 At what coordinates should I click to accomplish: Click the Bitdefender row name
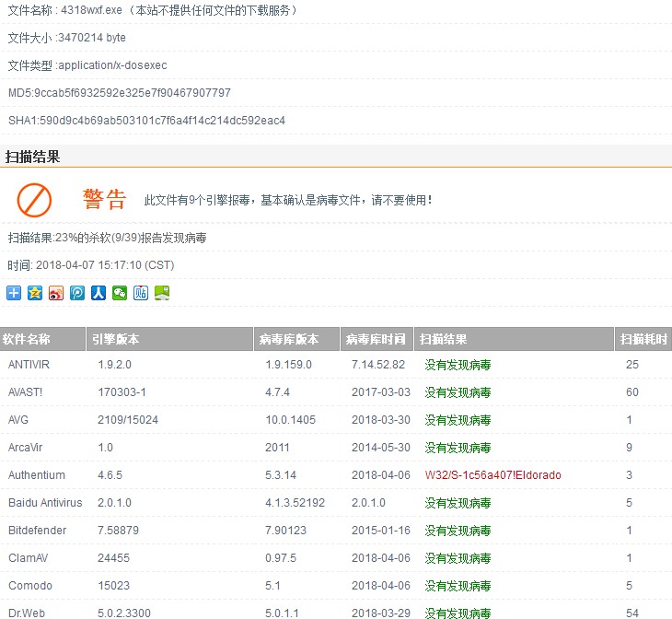(x=38, y=531)
